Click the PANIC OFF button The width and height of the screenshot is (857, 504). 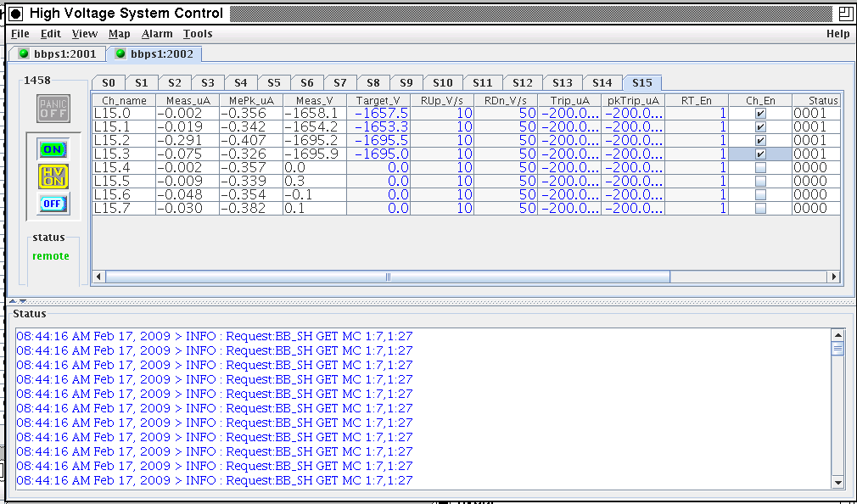[x=53, y=109]
